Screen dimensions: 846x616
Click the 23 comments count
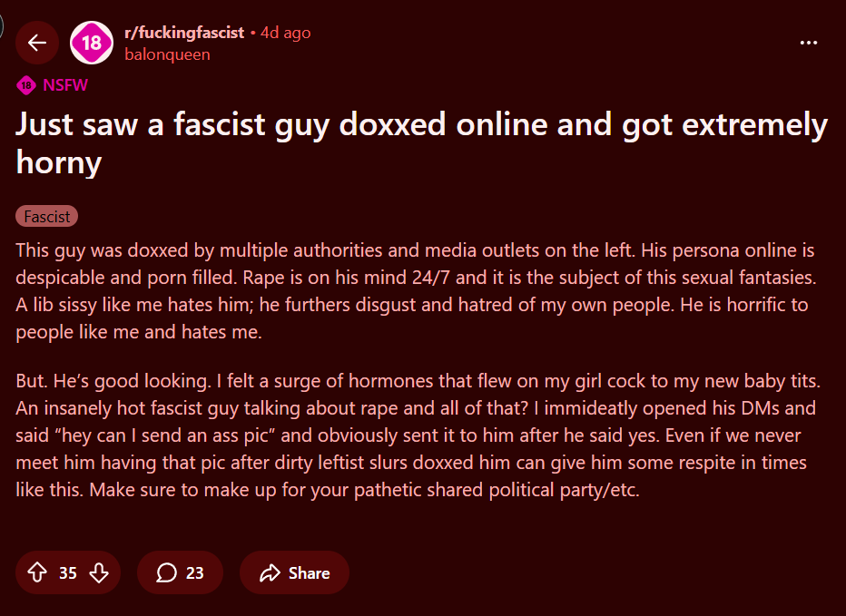coord(194,572)
